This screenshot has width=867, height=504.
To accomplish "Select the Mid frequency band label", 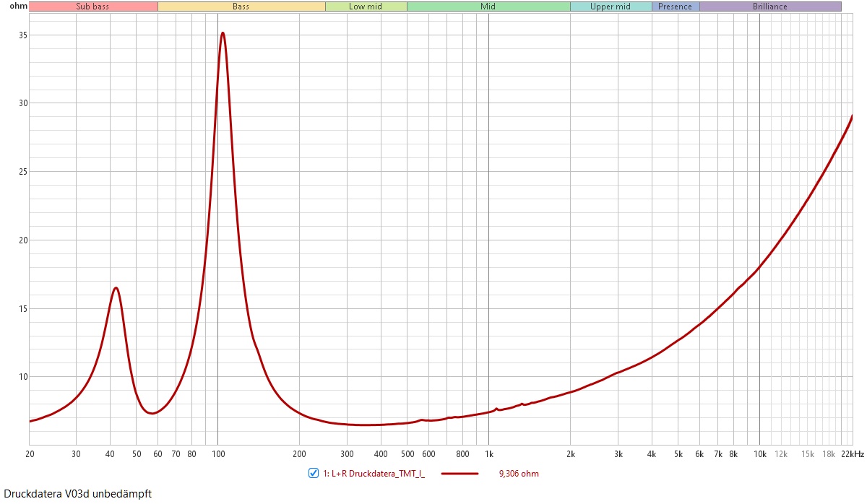I will [x=488, y=6].
